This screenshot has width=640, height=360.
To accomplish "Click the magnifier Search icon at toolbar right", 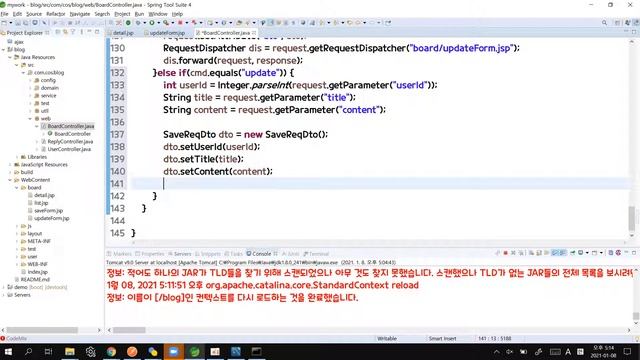I will (604, 23).
